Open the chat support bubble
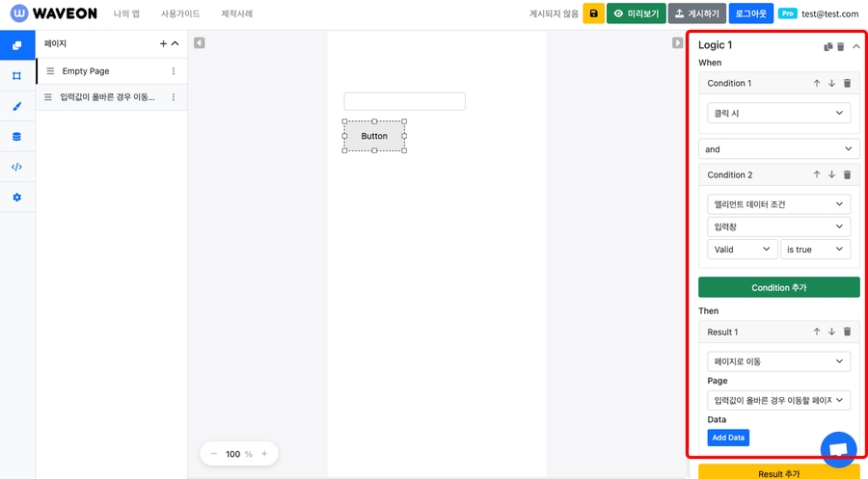Image resolution: width=868 pixels, height=479 pixels. coord(839,449)
